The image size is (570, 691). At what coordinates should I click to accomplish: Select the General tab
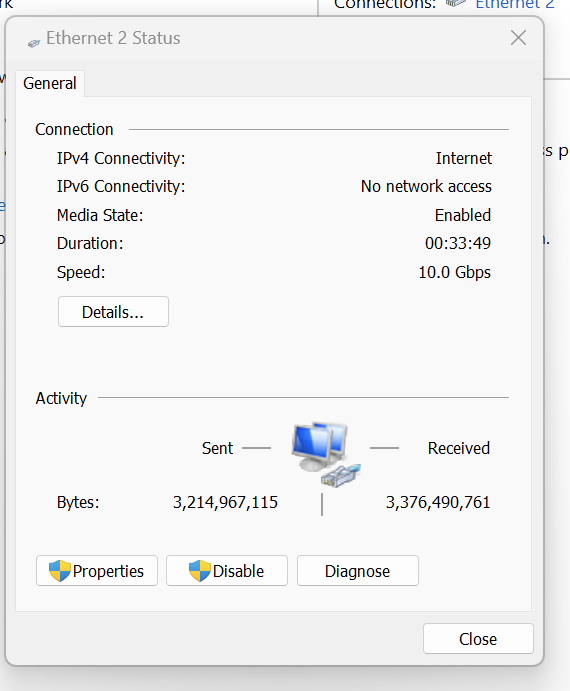(x=50, y=83)
